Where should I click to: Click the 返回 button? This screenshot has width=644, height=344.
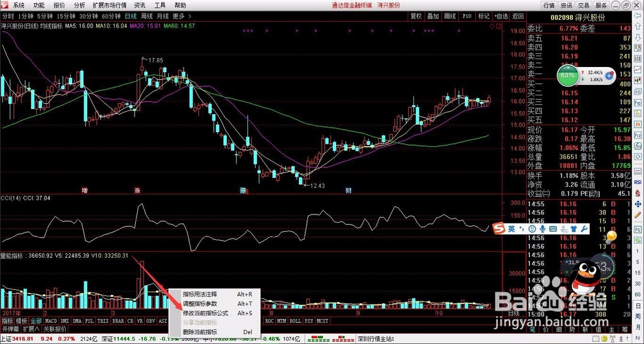tap(518, 17)
